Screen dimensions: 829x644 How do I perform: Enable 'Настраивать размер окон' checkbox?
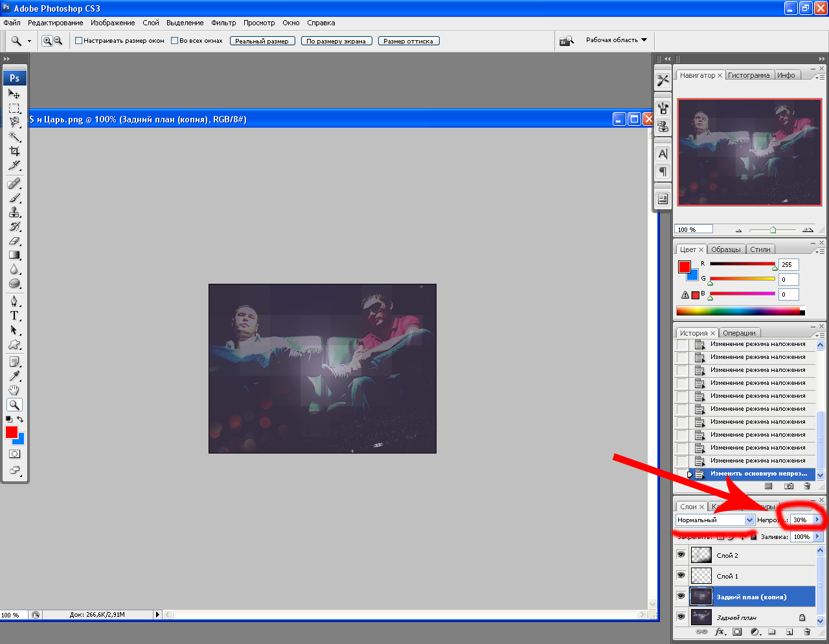[79, 41]
